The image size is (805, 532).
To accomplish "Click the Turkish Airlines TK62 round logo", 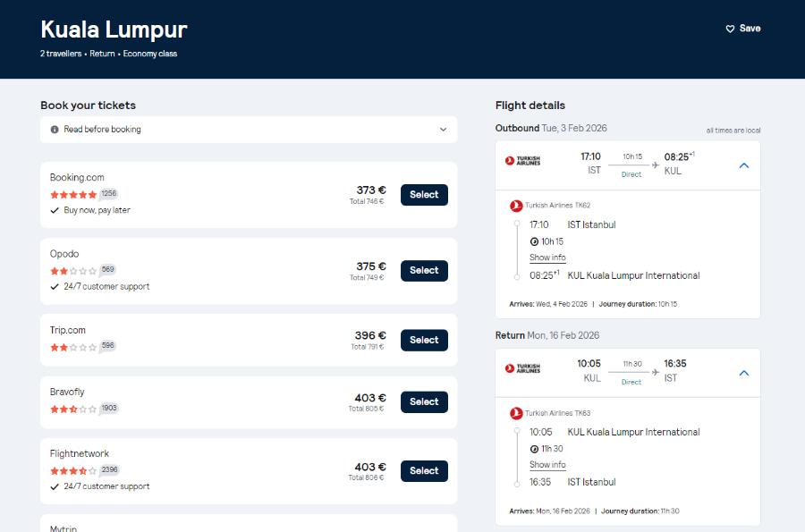I will tap(516, 206).
